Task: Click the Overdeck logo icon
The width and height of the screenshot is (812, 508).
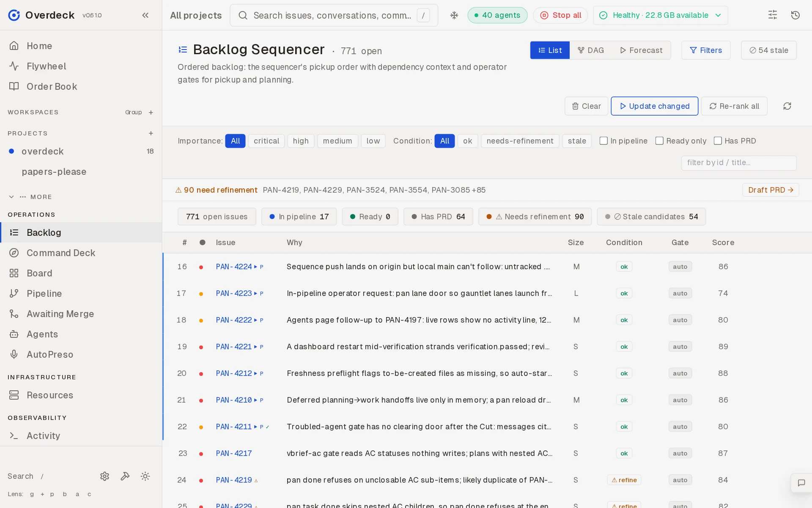Action: pos(14,15)
